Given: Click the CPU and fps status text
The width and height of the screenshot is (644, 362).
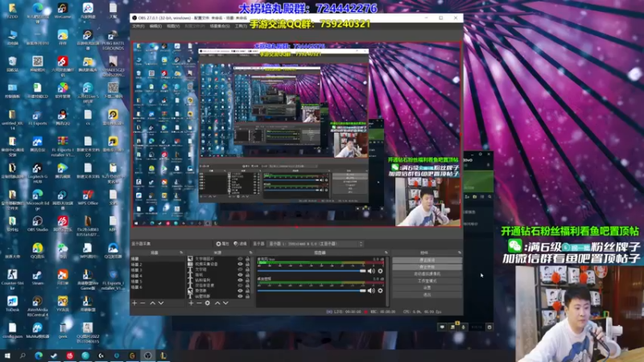Looking at the screenshot, I should pos(423,312).
